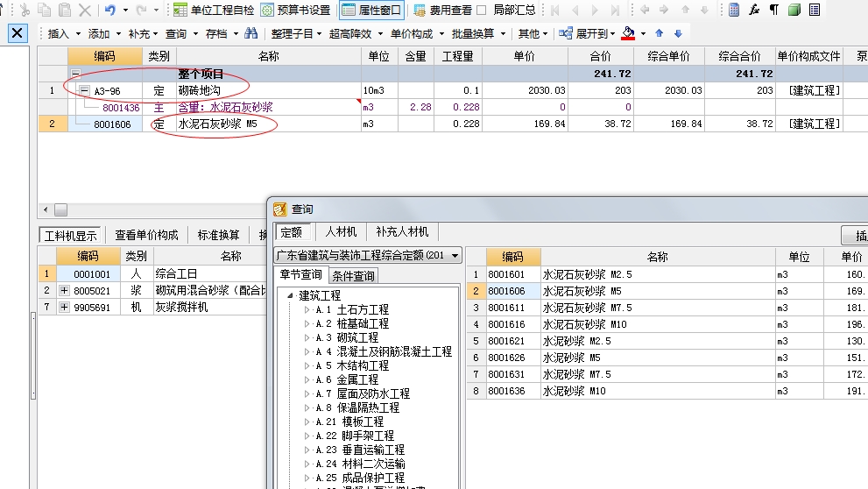Screen dimensions: 868x489
Task: Click the paste clipboard icon
Action: pyautogui.click(x=65, y=10)
